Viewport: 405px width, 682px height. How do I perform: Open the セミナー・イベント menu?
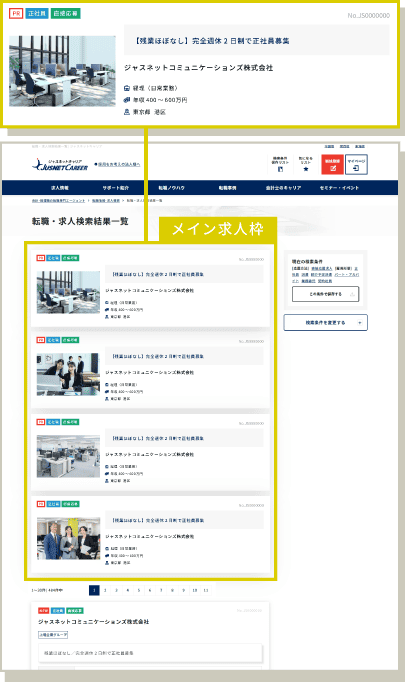339,188
